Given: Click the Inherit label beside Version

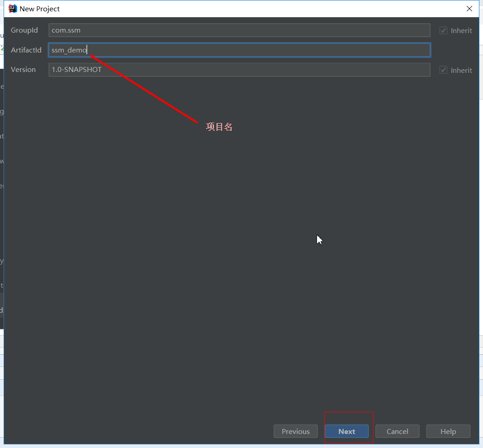Looking at the screenshot, I should (x=461, y=70).
